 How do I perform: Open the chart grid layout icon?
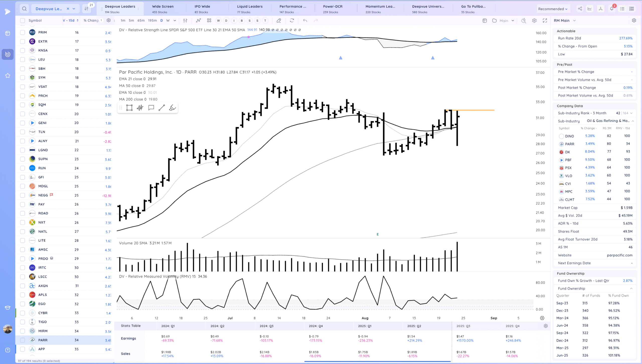click(x=209, y=21)
